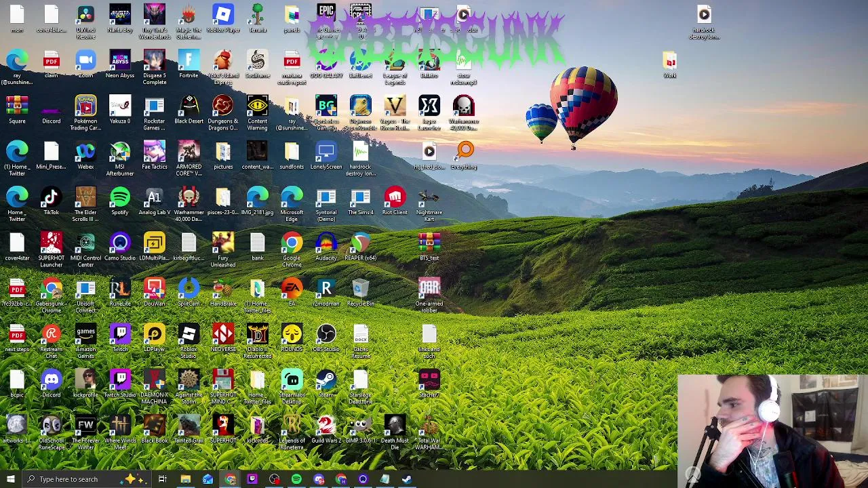Click the Camo Studio shortcut
The height and width of the screenshot is (488, 868).
pos(120,247)
